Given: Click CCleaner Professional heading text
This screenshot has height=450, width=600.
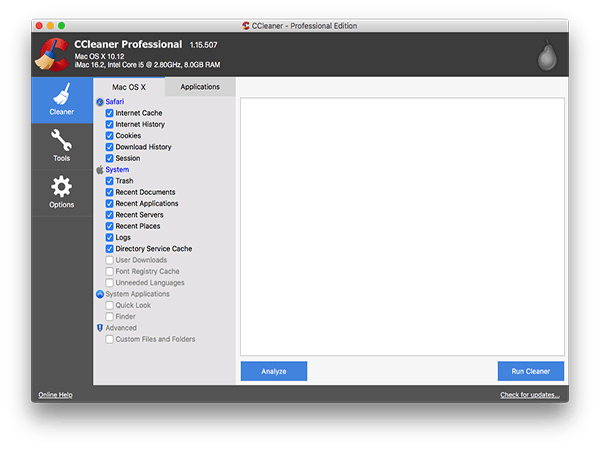Looking at the screenshot, I should (128, 44).
